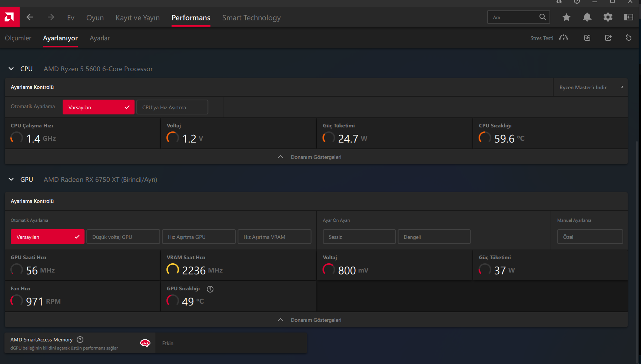Collapse CPU Donanım Göstergeleri panel
The width and height of the screenshot is (641, 364).
click(x=316, y=157)
